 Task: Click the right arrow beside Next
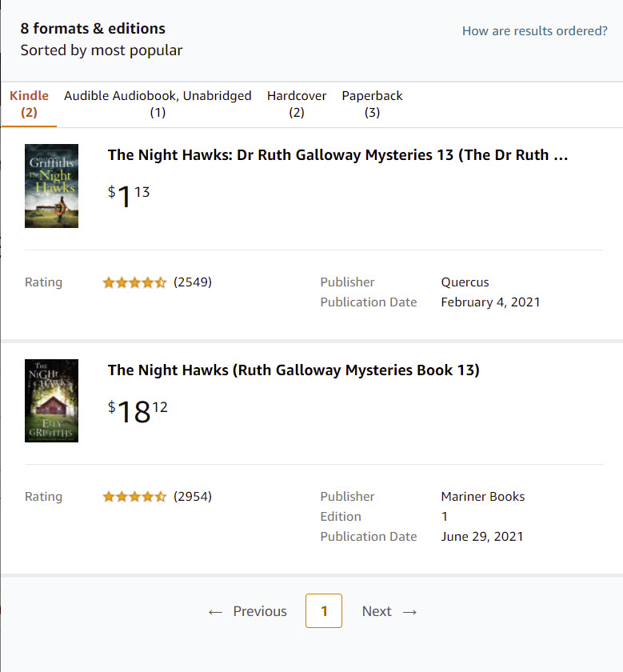[x=410, y=612]
